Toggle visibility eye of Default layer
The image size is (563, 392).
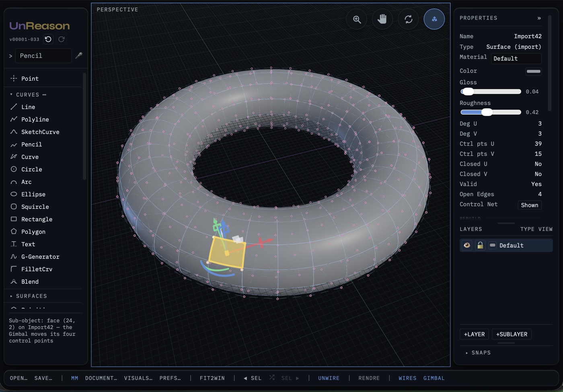pyautogui.click(x=467, y=245)
